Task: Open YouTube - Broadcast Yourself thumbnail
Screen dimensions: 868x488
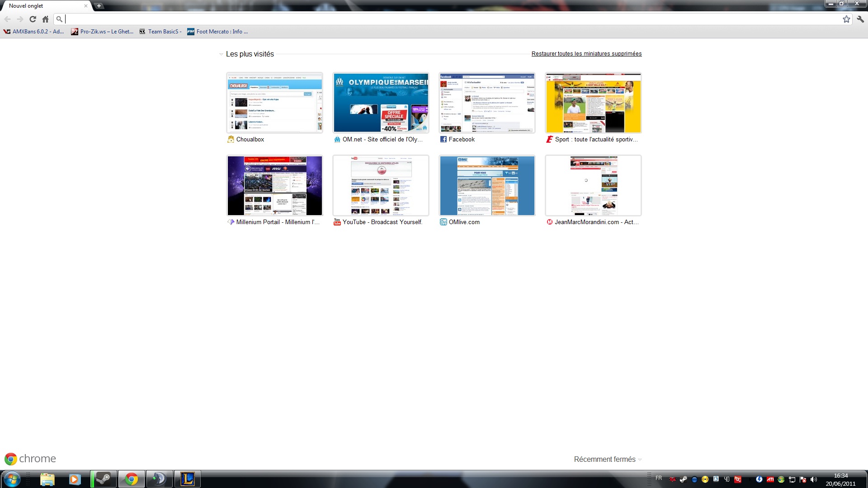Action: (381, 186)
